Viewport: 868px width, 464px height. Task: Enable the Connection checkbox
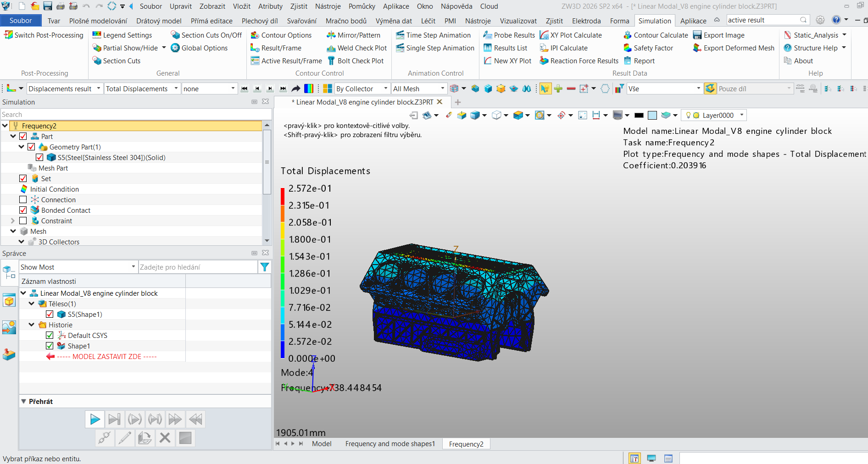tap(23, 199)
